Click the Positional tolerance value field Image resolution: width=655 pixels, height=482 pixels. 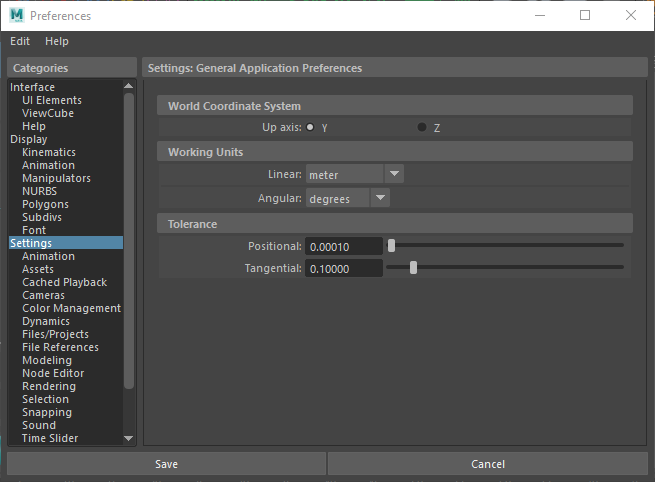click(x=344, y=246)
